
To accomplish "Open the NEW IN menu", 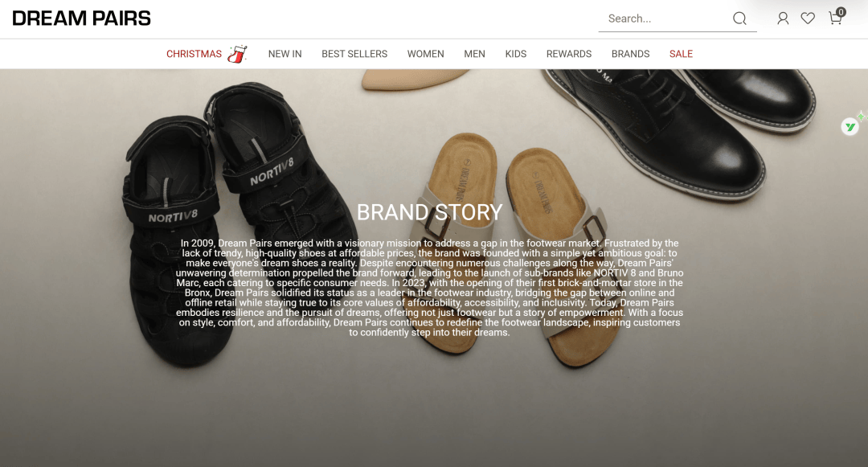I will [285, 54].
